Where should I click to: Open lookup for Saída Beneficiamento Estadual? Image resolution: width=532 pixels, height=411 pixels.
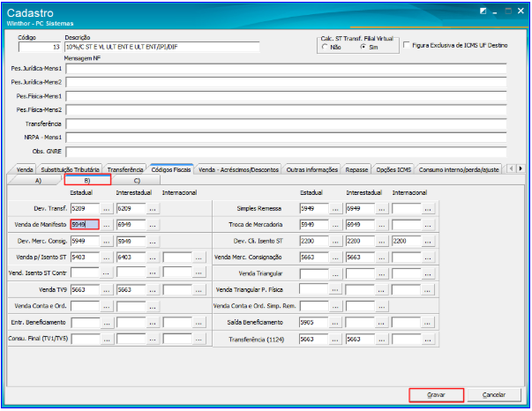click(x=335, y=323)
